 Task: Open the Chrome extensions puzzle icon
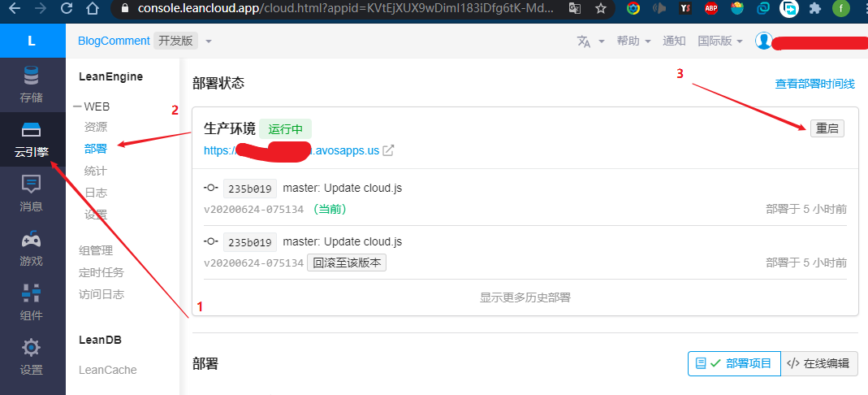[x=815, y=8]
